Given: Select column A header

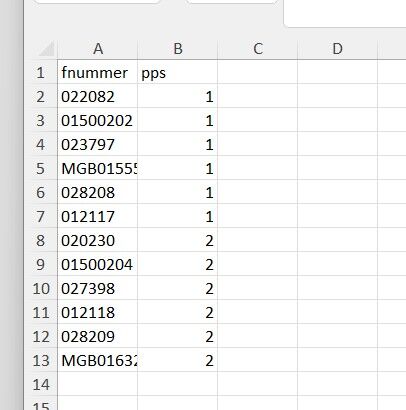Looking at the screenshot, I should tap(98, 49).
